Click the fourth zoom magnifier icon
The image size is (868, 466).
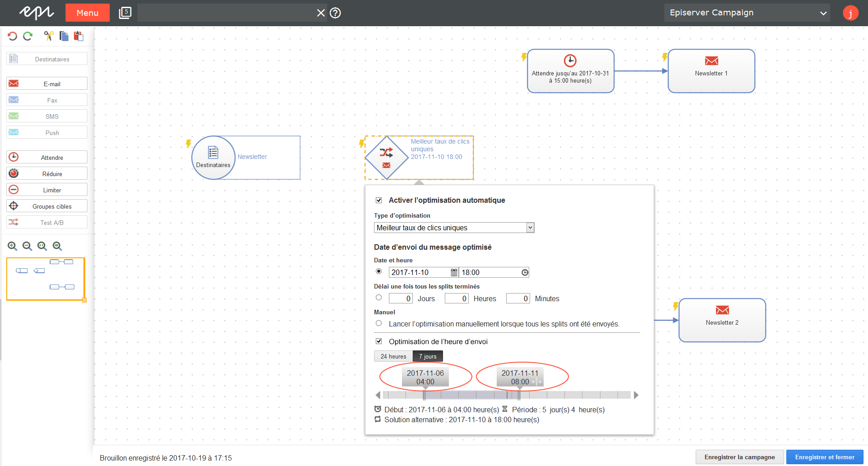(x=57, y=246)
